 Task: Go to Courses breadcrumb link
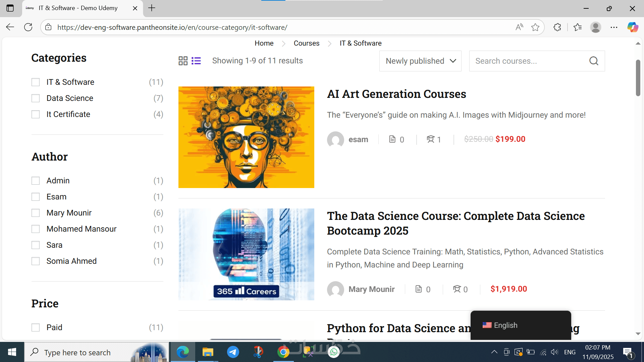click(x=306, y=43)
